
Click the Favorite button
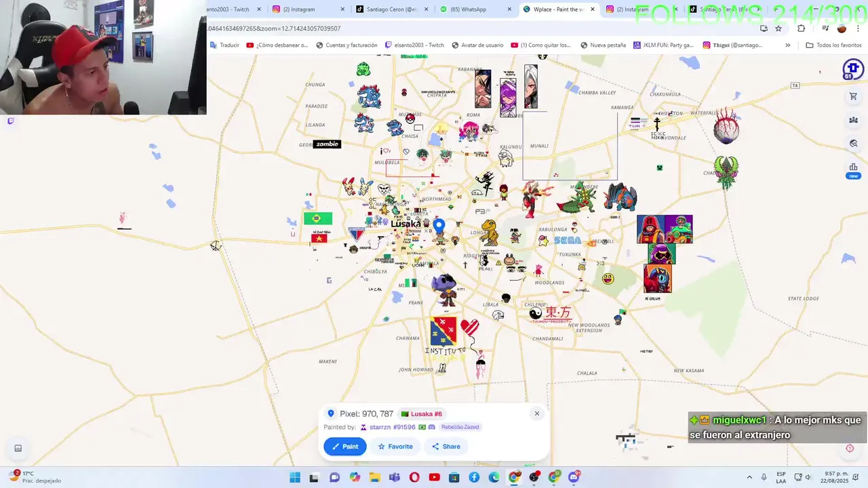tap(395, 446)
